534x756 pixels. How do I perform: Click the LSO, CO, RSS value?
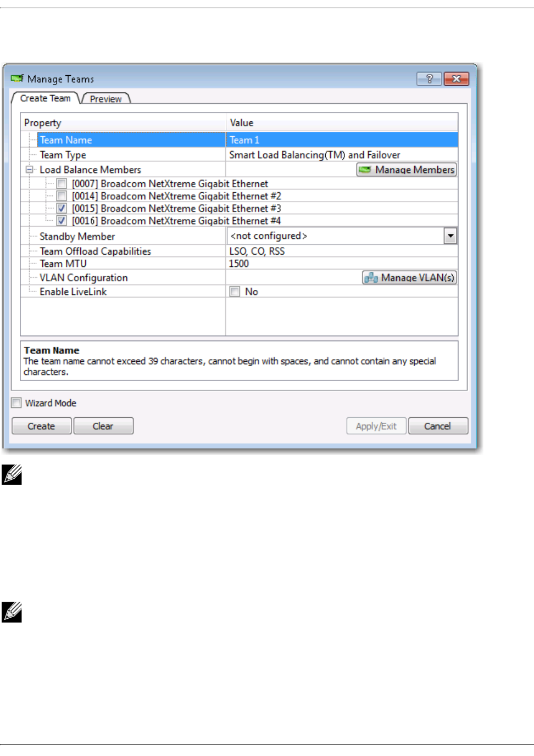[x=257, y=251]
